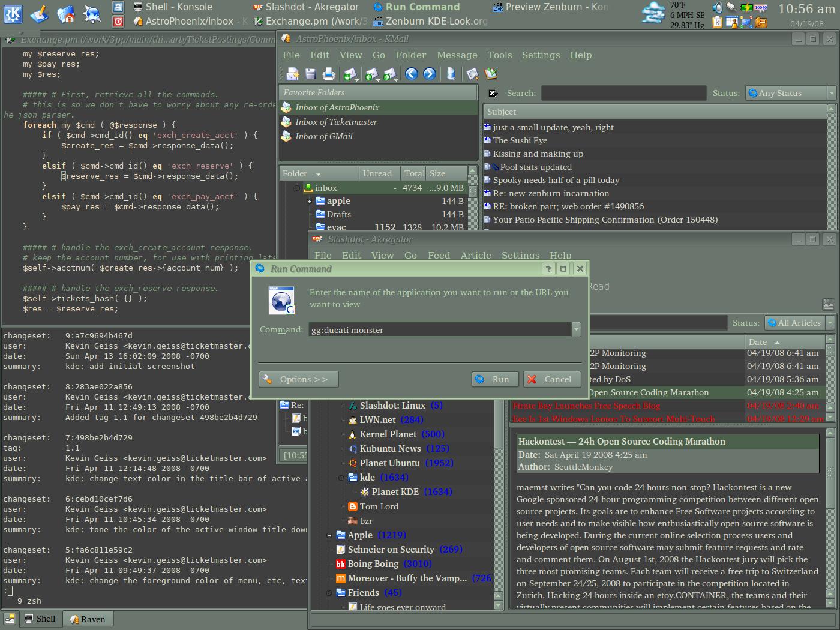
Task: Collapse the kde feed group in Akregator
Action: point(341,478)
